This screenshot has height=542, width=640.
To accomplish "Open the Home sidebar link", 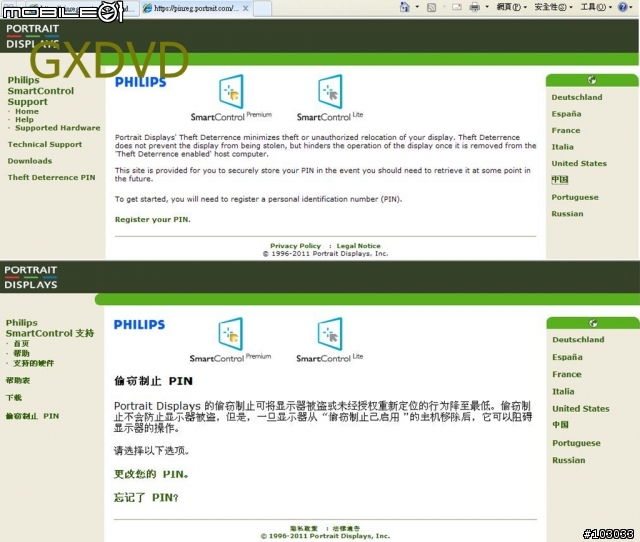I will 27,111.
